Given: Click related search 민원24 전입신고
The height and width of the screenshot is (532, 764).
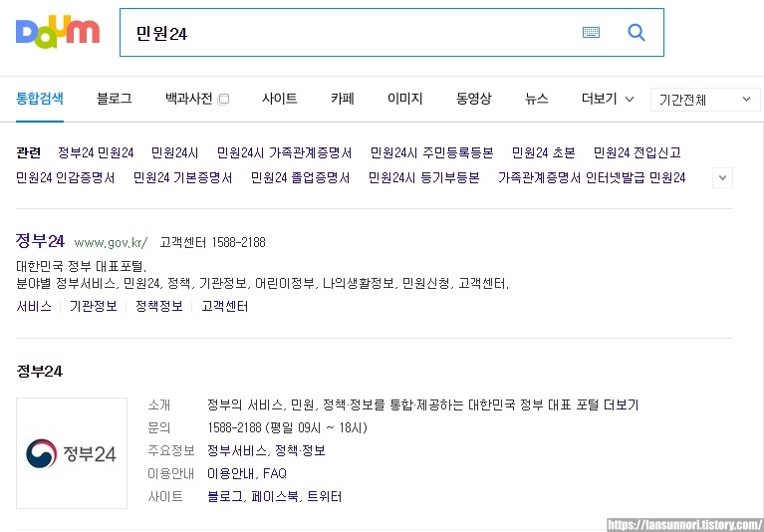Looking at the screenshot, I should [637, 153].
